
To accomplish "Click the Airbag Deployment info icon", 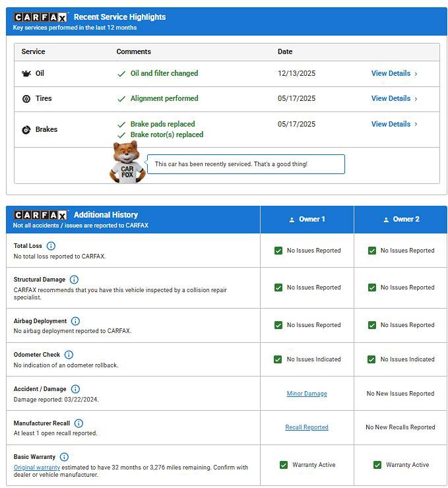I will (x=75, y=321).
